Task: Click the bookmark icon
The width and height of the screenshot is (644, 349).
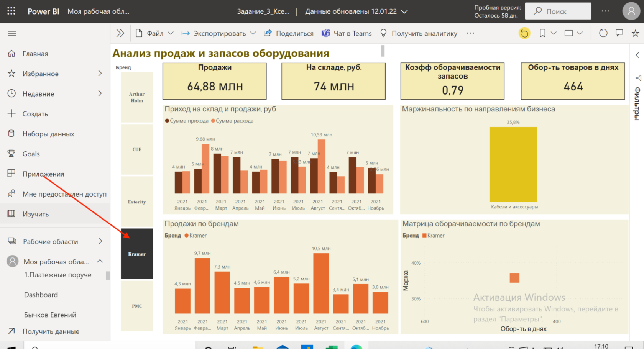Action: [542, 33]
